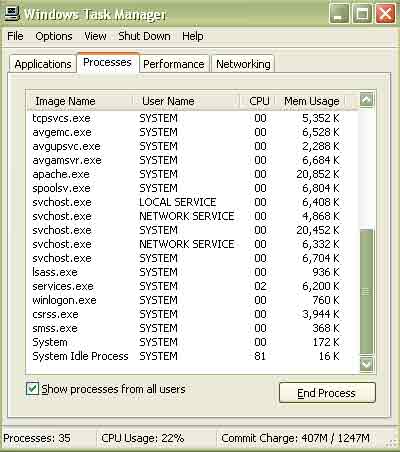400x452 pixels.
Task: Click the Task Manager title bar icon
Action: pos(11,13)
